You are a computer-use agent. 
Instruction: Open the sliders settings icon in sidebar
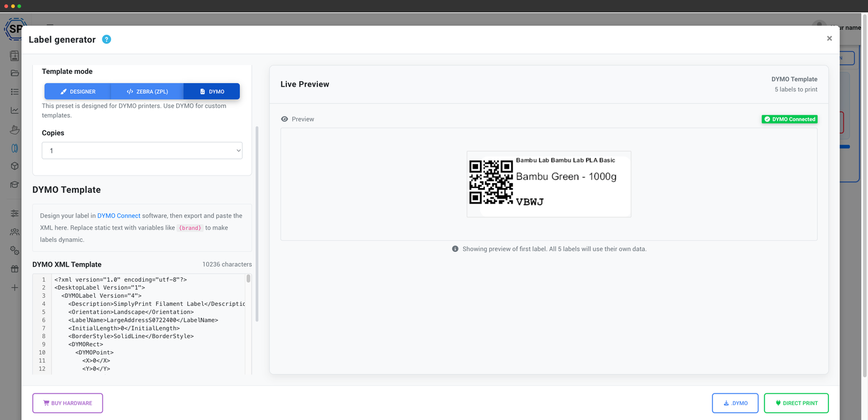click(14, 213)
